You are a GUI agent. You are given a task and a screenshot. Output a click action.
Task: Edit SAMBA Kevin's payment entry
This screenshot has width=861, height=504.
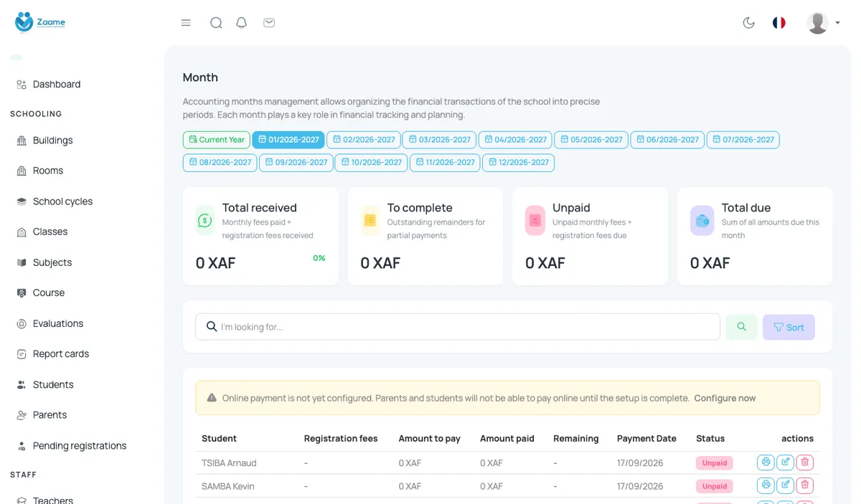(786, 485)
